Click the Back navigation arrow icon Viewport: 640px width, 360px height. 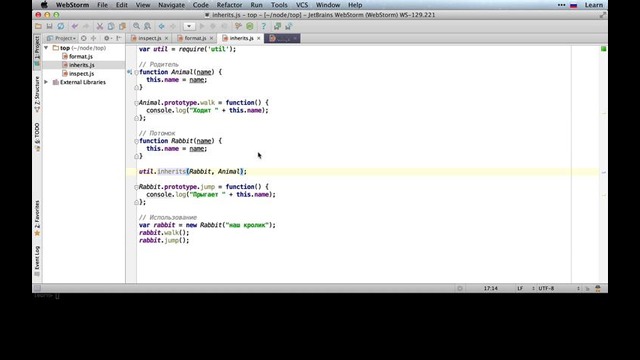tap(162, 26)
